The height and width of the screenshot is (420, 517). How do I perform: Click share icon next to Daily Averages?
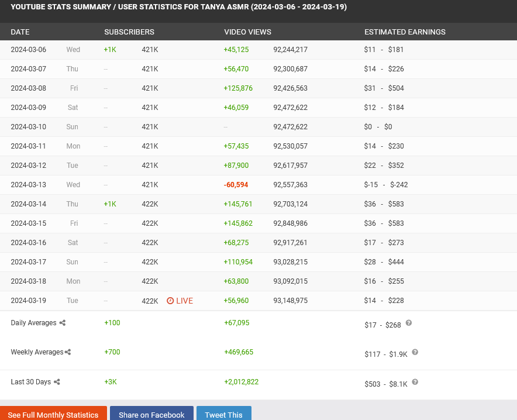point(63,323)
